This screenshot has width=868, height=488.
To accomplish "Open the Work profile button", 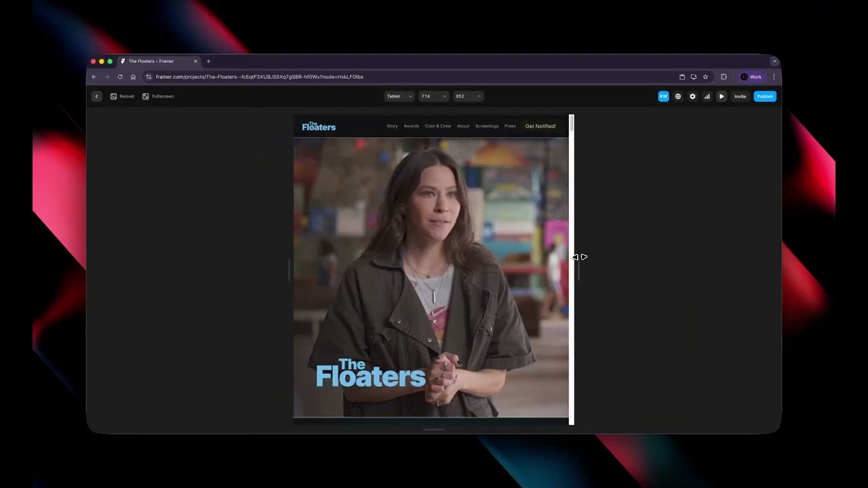I will [x=751, y=77].
